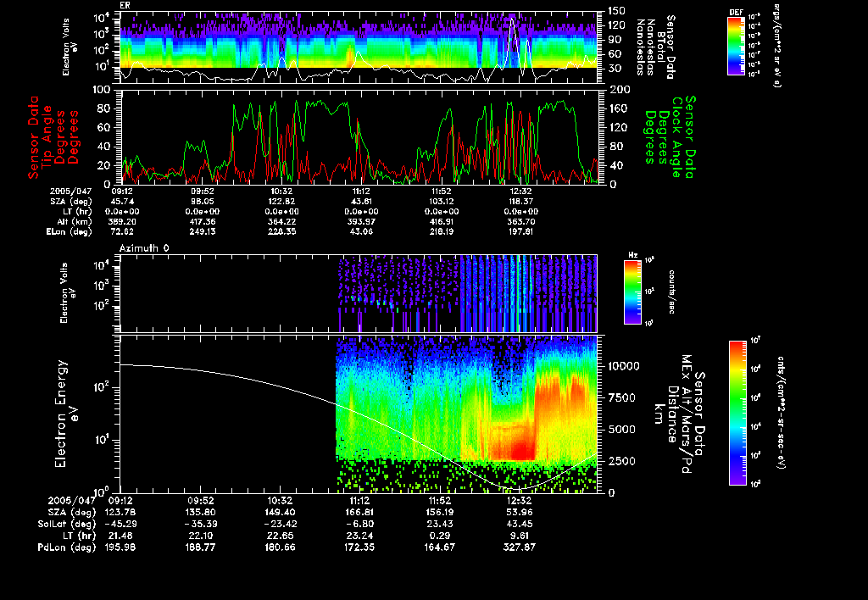Click the DEF rainbow color bar
The width and height of the screenshot is (868, 600).
click(736, 46)
